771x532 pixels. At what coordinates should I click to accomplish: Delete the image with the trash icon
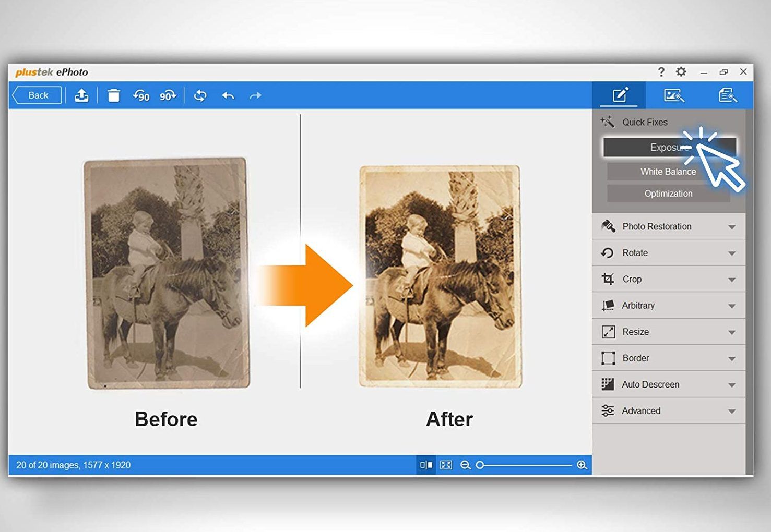pyautogui.click(x=113, y=95)
